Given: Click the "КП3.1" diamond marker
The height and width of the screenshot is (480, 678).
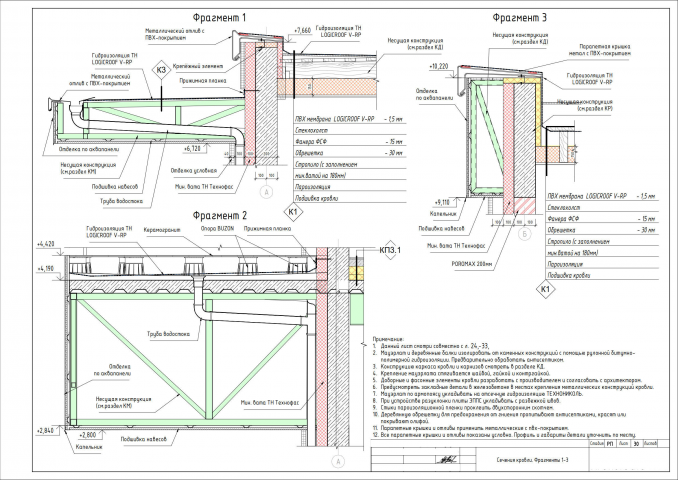Looking at the screenshot, I should [390, 250].
